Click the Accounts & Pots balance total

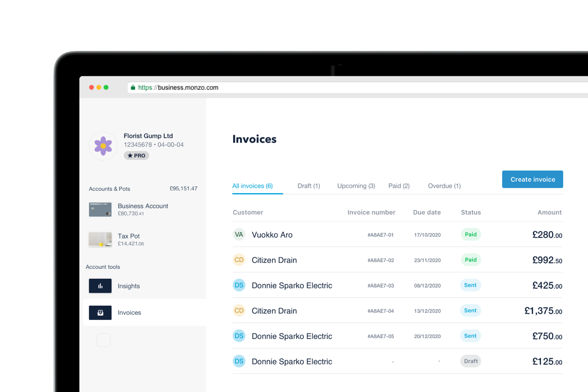184,188
